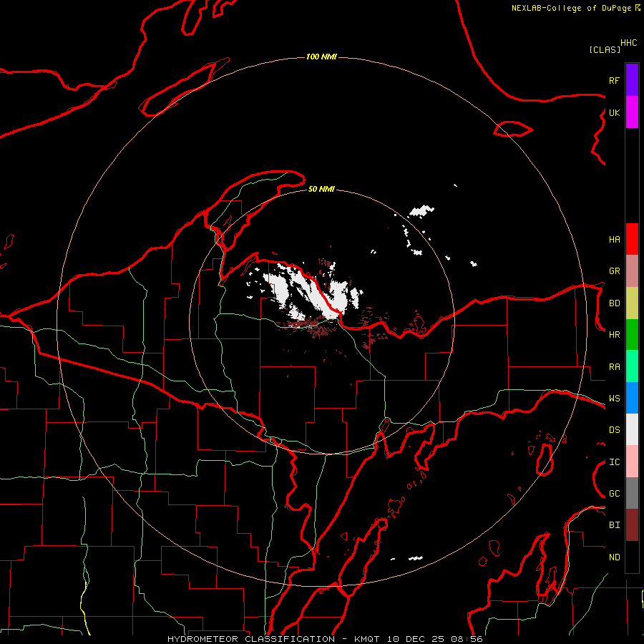Click the UK legend label
The height and width of the screenshot is (644, 644).
(x=614, y=112)
